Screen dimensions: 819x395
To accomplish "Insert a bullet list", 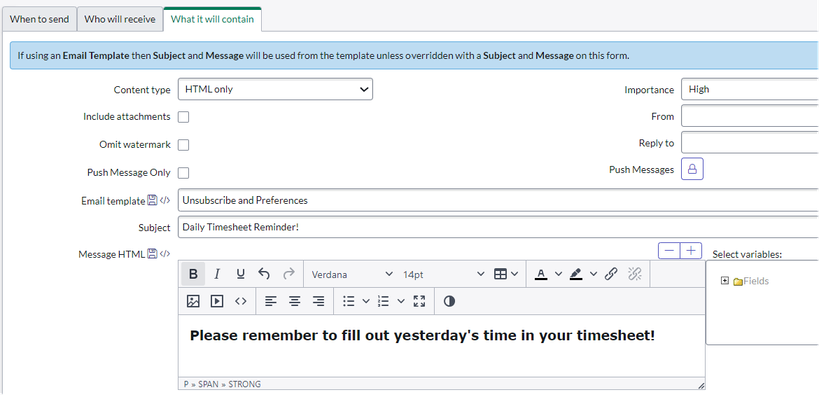I will coord(349,301).
